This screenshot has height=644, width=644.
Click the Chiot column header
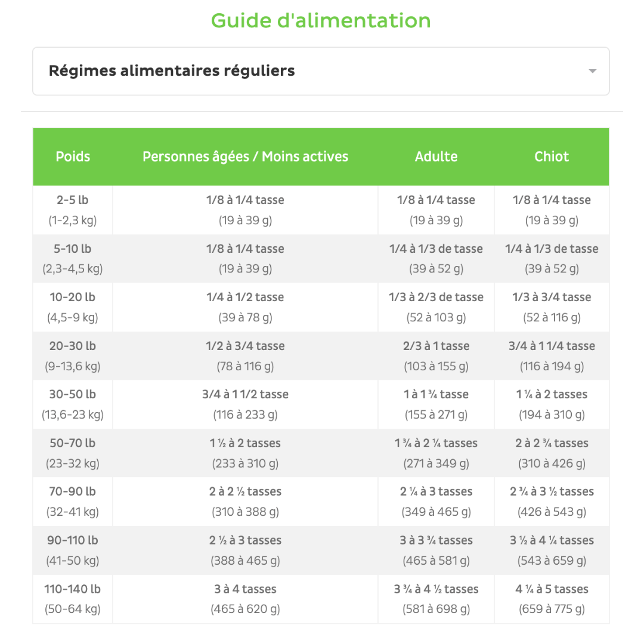click(552, 156)
